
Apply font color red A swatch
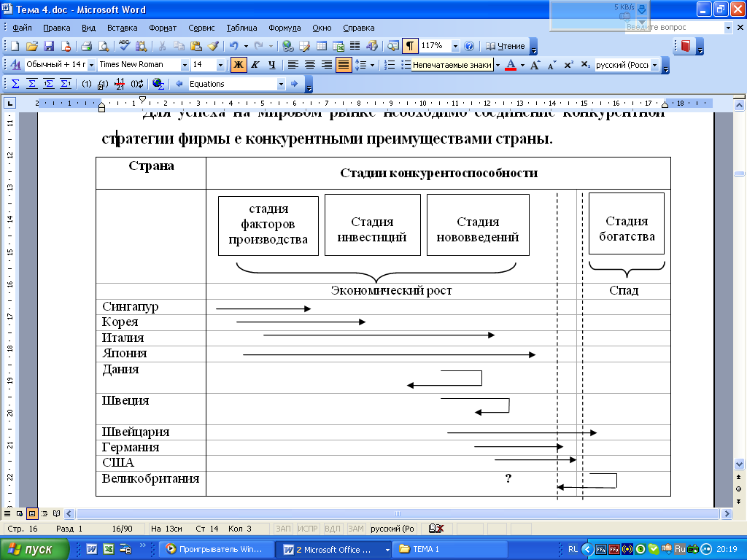(x=511, y=65)
